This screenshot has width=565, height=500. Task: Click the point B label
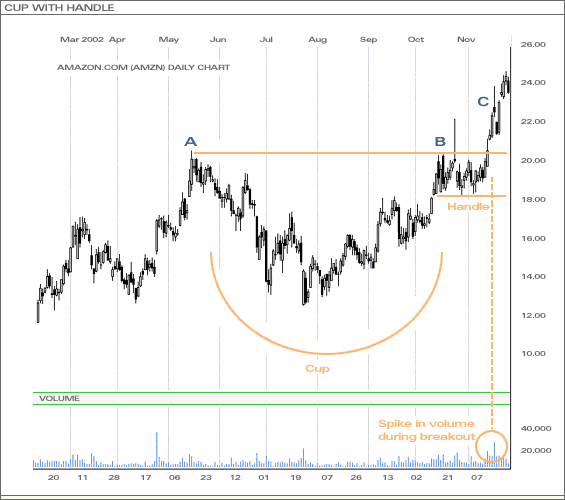pos(440,142)
